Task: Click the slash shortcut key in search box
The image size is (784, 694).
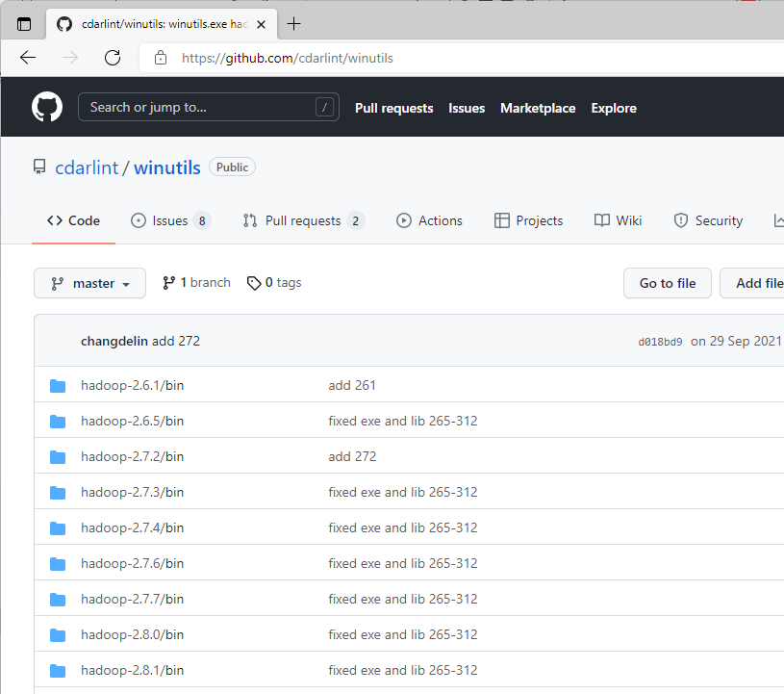Action: point(324,107)
